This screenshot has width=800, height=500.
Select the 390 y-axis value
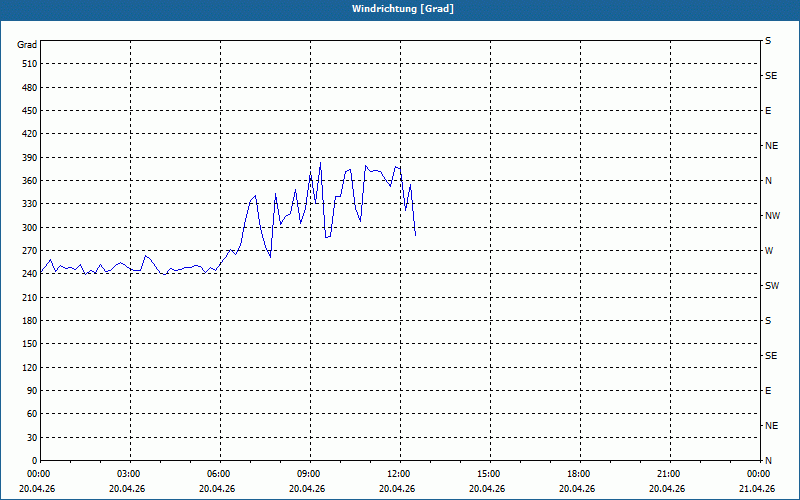coord(30,157)
